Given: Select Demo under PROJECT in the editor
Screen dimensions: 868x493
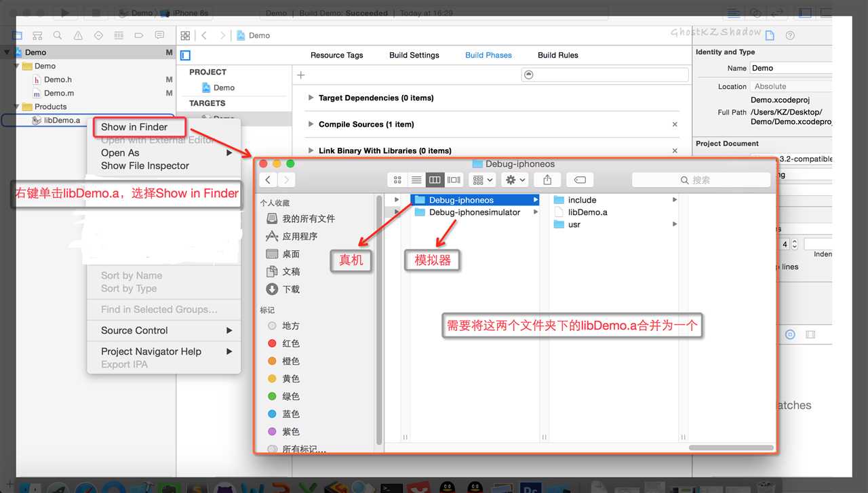Looking at the screenshot, I should [218, 87].
